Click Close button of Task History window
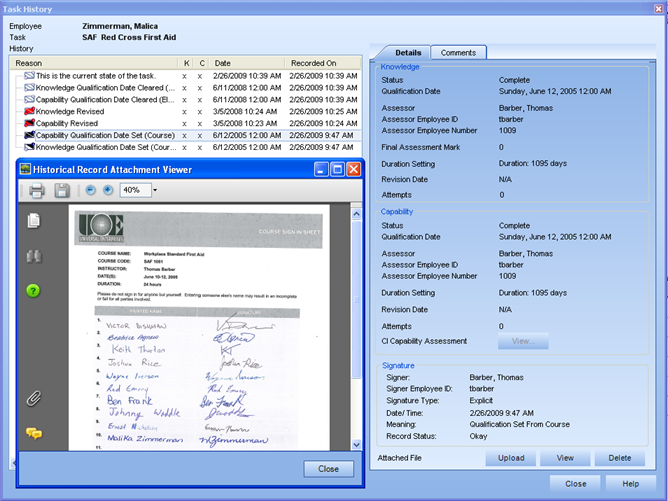668x501 pixels. click(x=575, y=484)
